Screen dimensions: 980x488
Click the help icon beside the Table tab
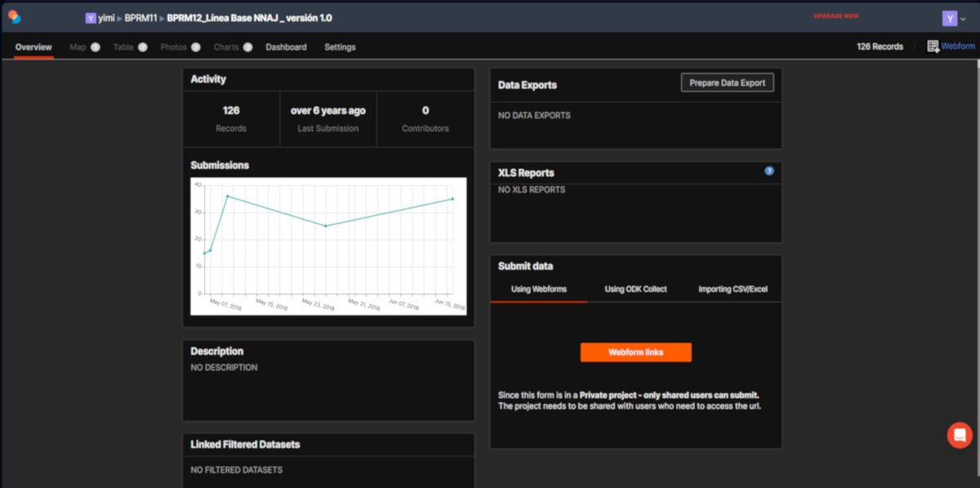click(143, 47)
